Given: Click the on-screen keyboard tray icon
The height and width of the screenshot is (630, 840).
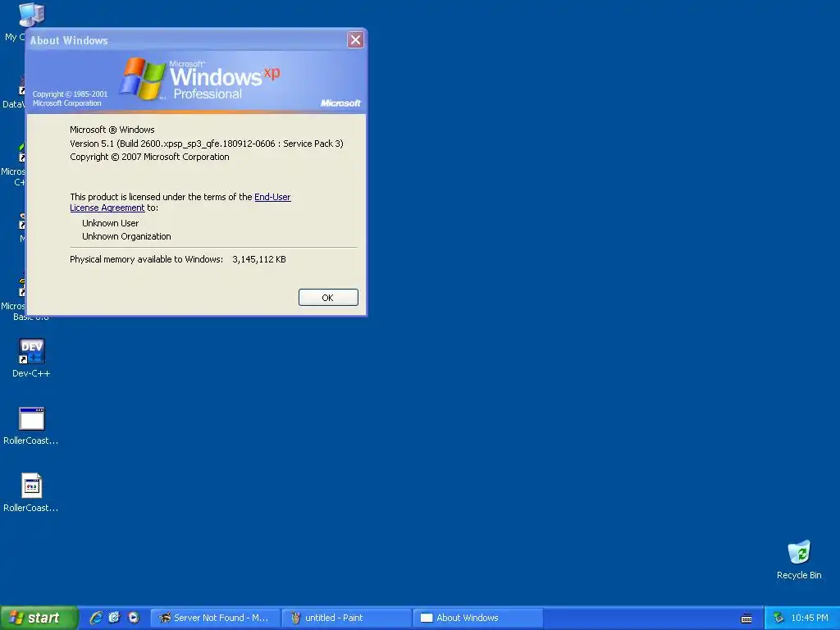Looking at the screenshot, I should click(746, 619).
